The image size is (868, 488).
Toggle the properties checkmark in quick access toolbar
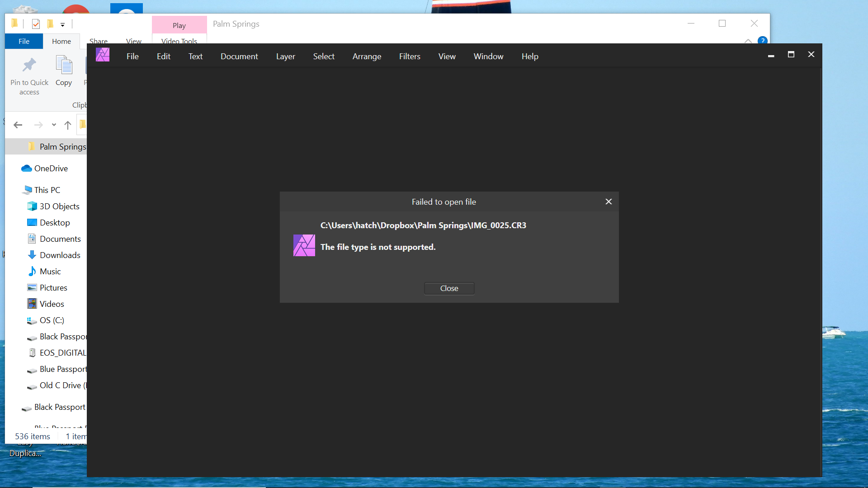pyautogui.click(x=36, y=24)
